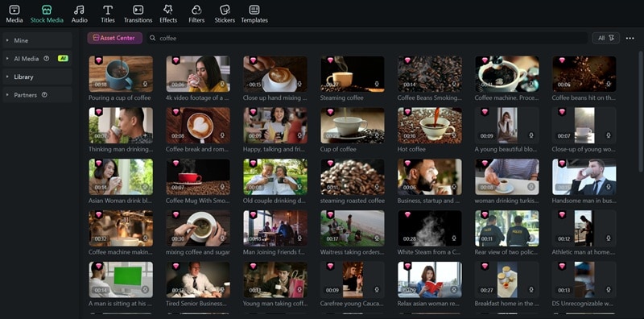Expand the AI Media section
Viewport: 644px width, 319px height.
coord(37,58)
